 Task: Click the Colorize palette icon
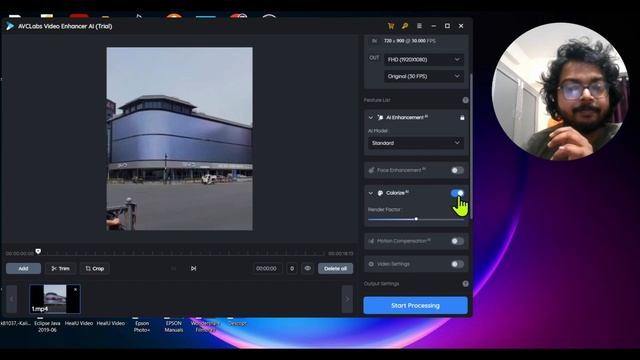(x=380, y=193)
